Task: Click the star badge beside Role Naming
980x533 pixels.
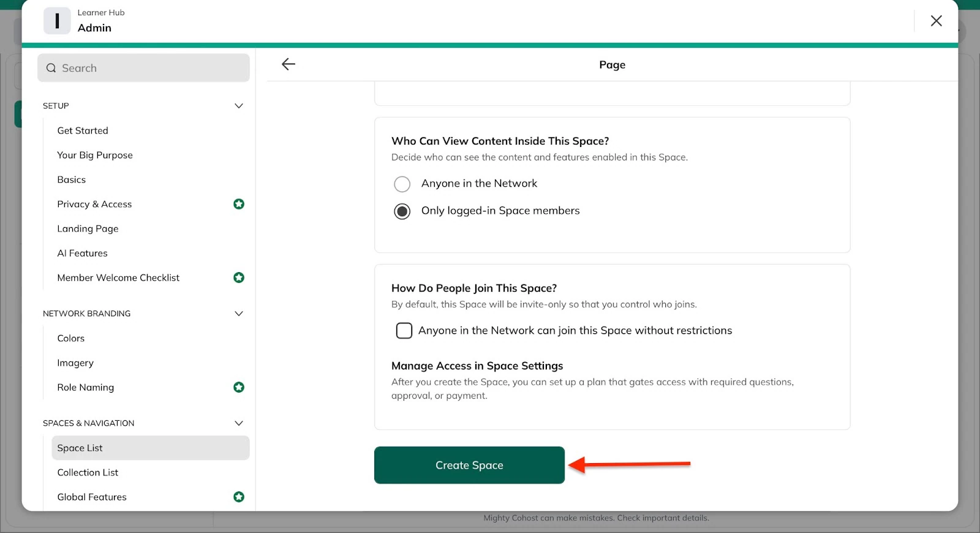Action: click(x=239, y=387)
